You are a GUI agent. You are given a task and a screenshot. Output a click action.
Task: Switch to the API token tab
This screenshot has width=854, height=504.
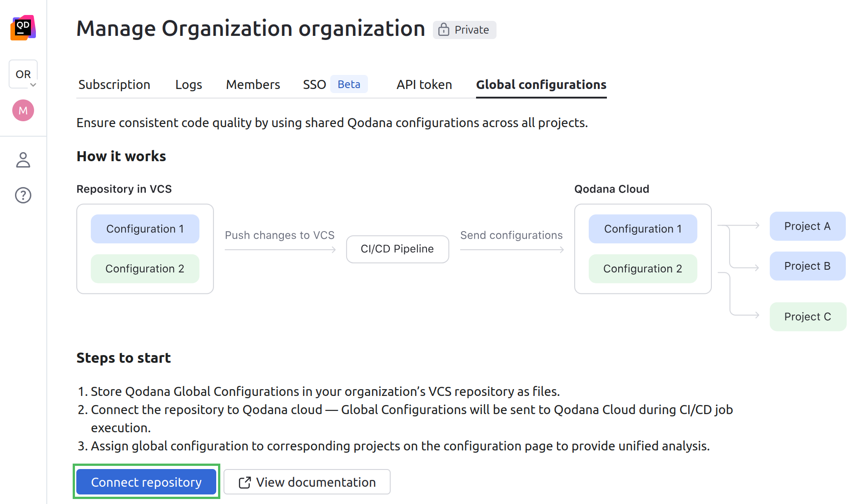coord(424,84)
